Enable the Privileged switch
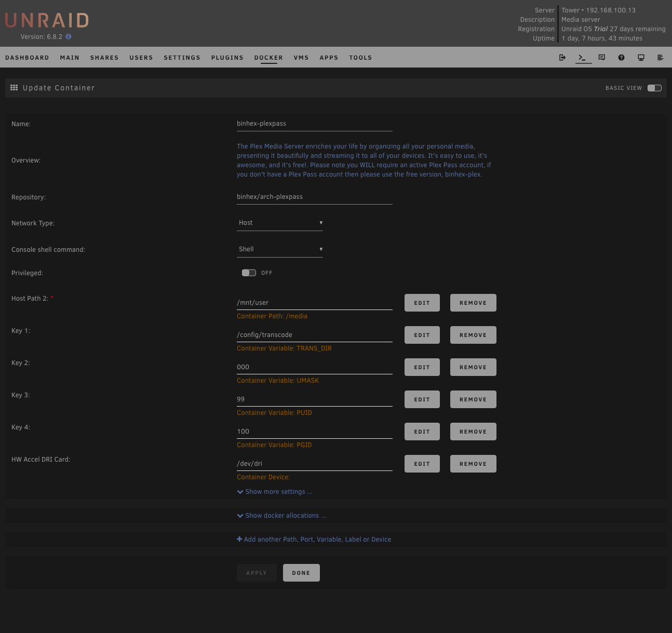The width and height of the screenshot is (672, 633). (x=249, y=273)
